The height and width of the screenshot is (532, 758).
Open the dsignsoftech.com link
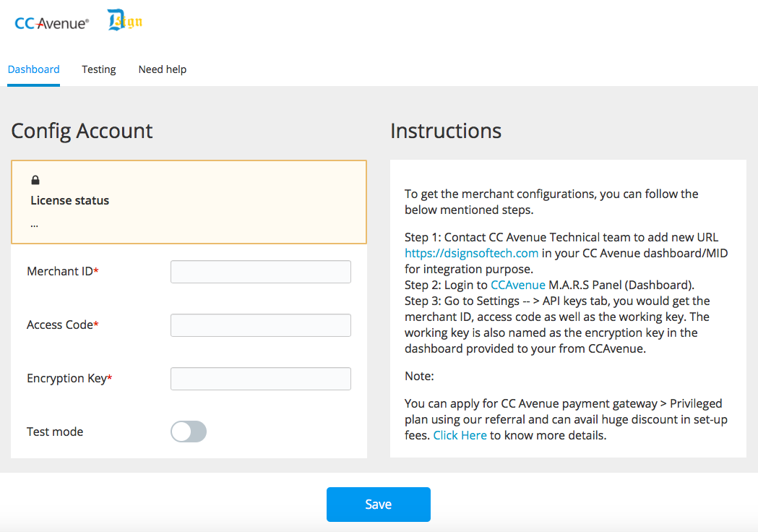point(471,253)
